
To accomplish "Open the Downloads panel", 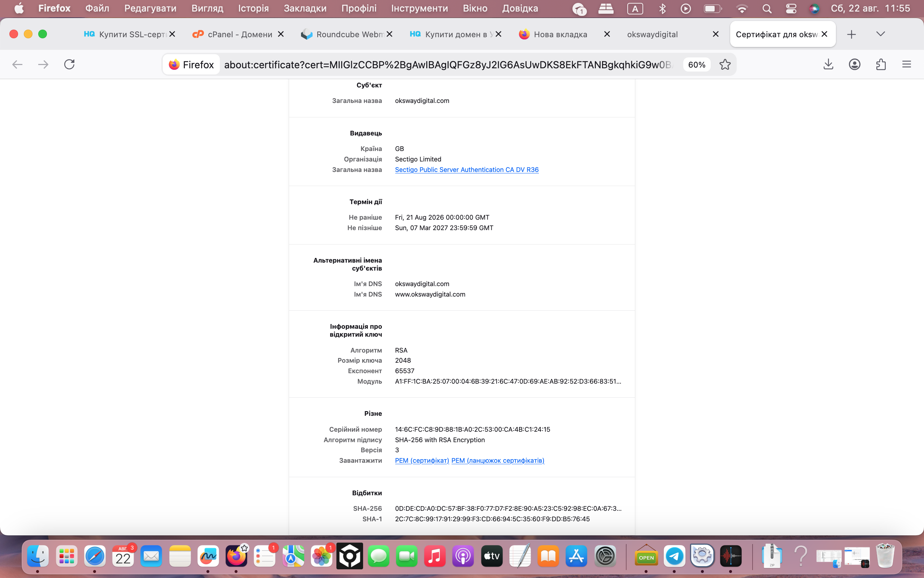I will [828, 64].
